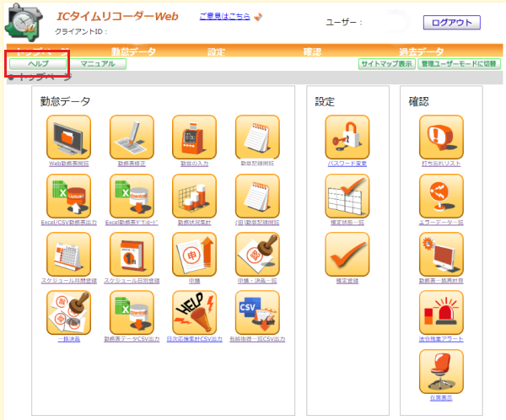Image resolution: width=506 pixels, height=420 pixels.
Task: Follow the ご意見はこちら link
Action: pos(224,16)
